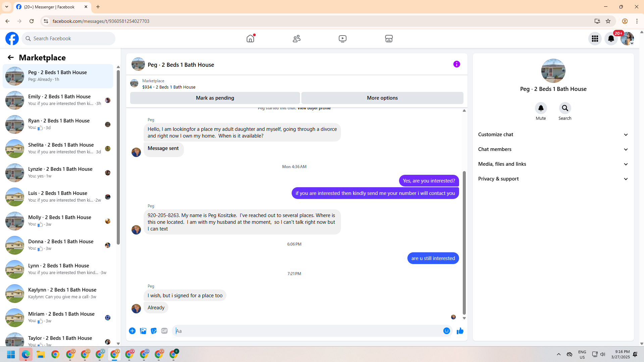Click the listing photo in the right panel

pos(553,71)
